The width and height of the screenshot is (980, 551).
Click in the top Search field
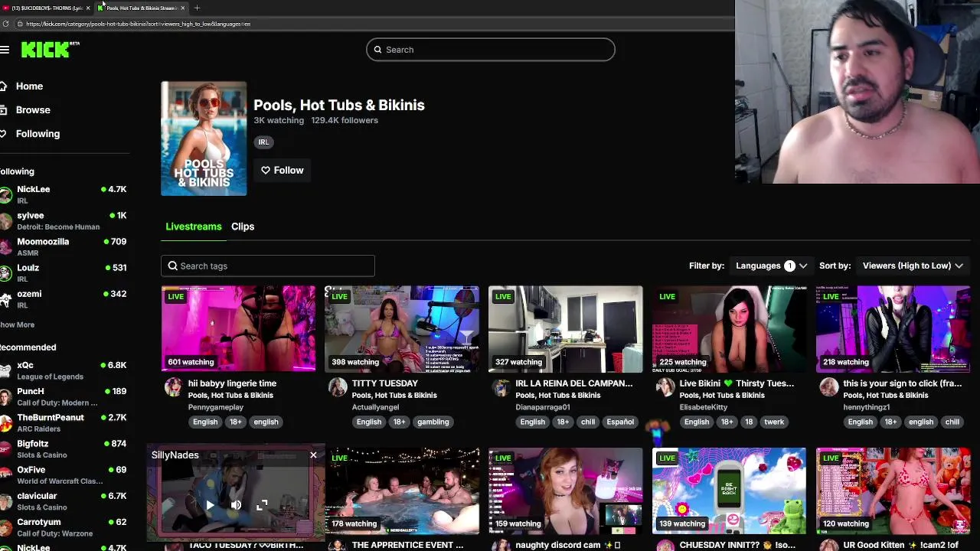point(490,50)
